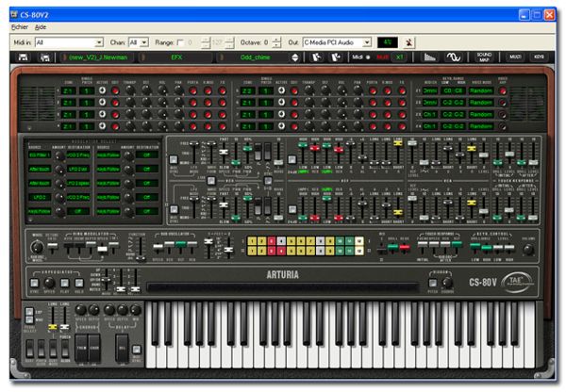Click the save-as preset icon
Viewport: 566px width, 392px height.
coord(44,57)
